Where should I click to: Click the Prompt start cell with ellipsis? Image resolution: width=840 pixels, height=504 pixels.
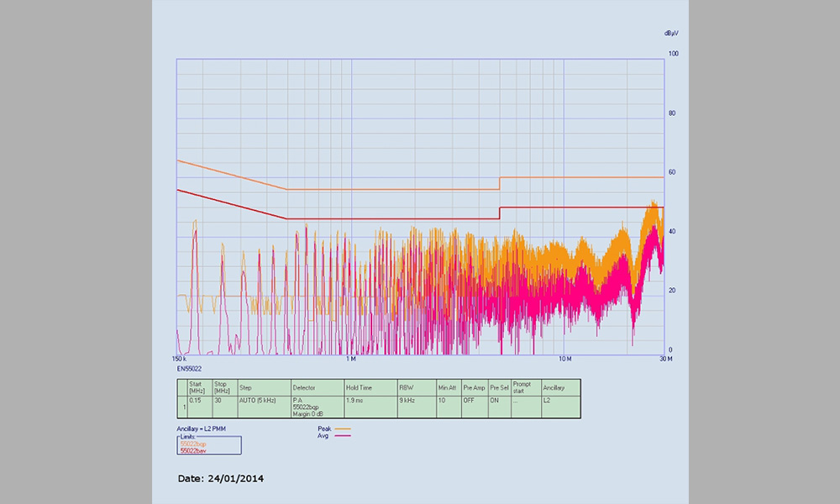pyautogui.click(x=515, y=401)
